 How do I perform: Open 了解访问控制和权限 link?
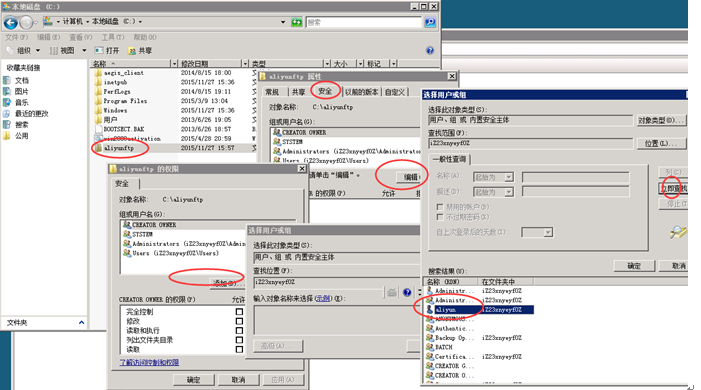(149, 362)
